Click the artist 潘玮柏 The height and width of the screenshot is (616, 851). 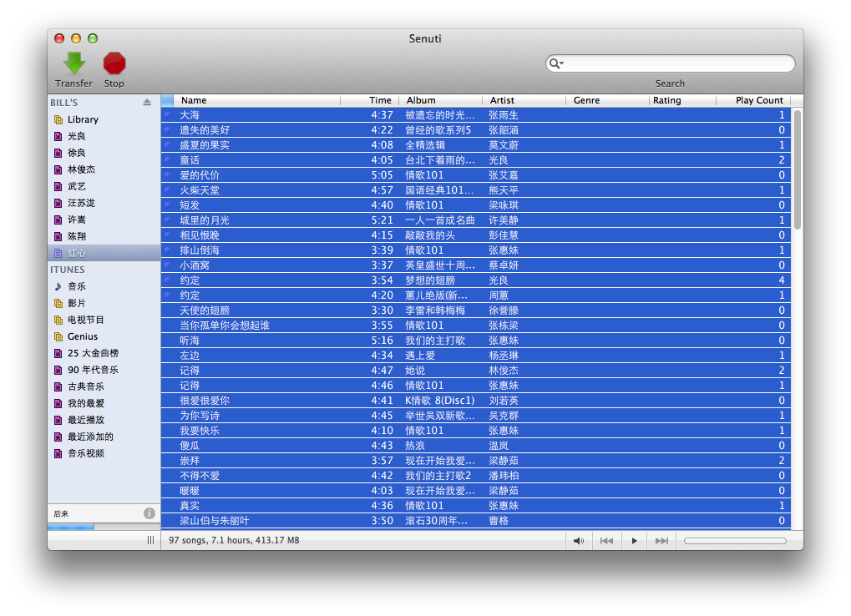(x=504, y=476)
